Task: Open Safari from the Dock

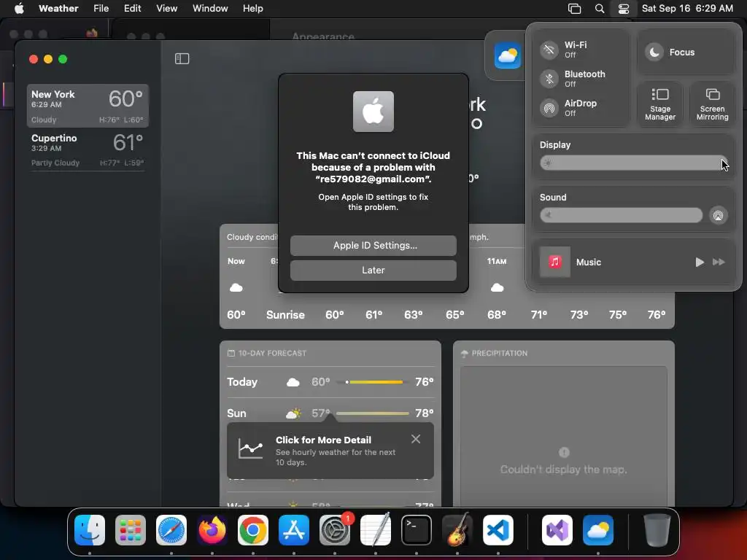Action: 171,530
